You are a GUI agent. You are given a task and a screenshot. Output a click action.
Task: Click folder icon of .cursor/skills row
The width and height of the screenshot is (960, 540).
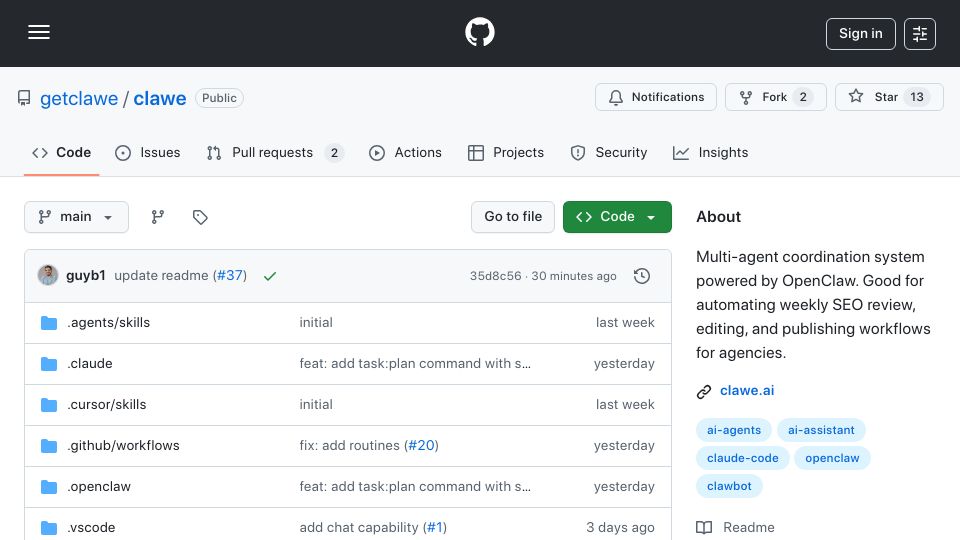pos(49,405)
